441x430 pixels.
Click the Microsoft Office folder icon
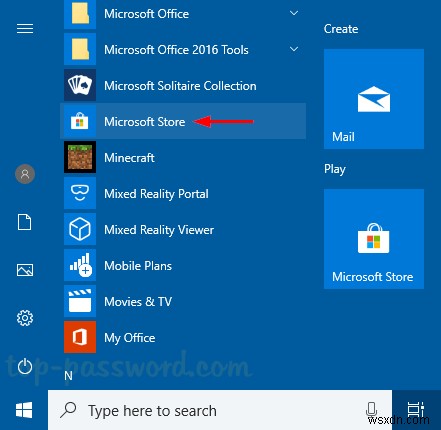click(x=80, y=14)
